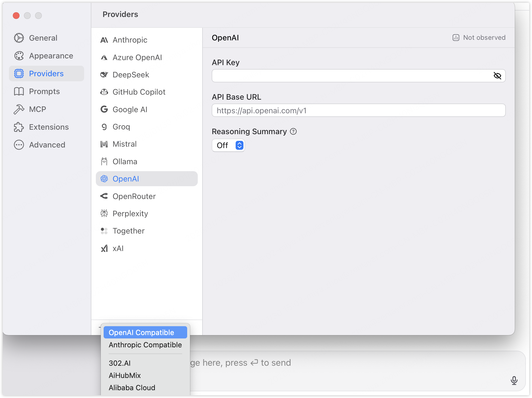Screen dimensions: 532x398
Task: Toggle API key visibility eye icon
Action: pyautogui.click(x=497, y=76)
